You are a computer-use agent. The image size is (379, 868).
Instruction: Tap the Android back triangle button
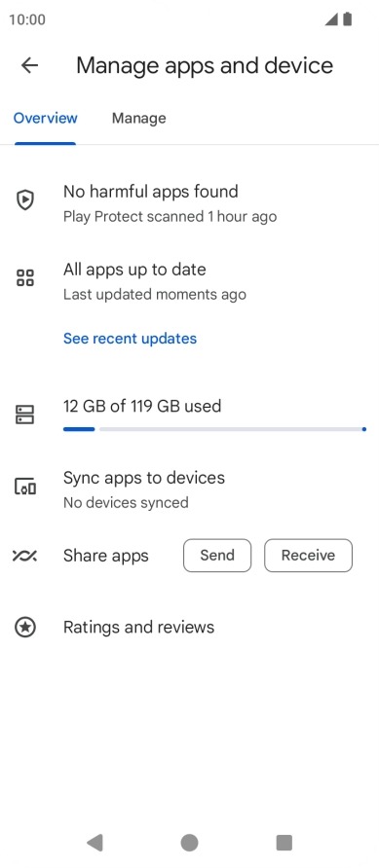[x=95, y=843]
